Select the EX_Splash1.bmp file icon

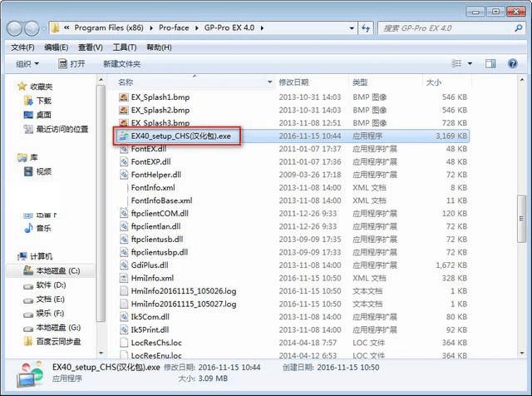pyautogui.click(x=124, y=97)
